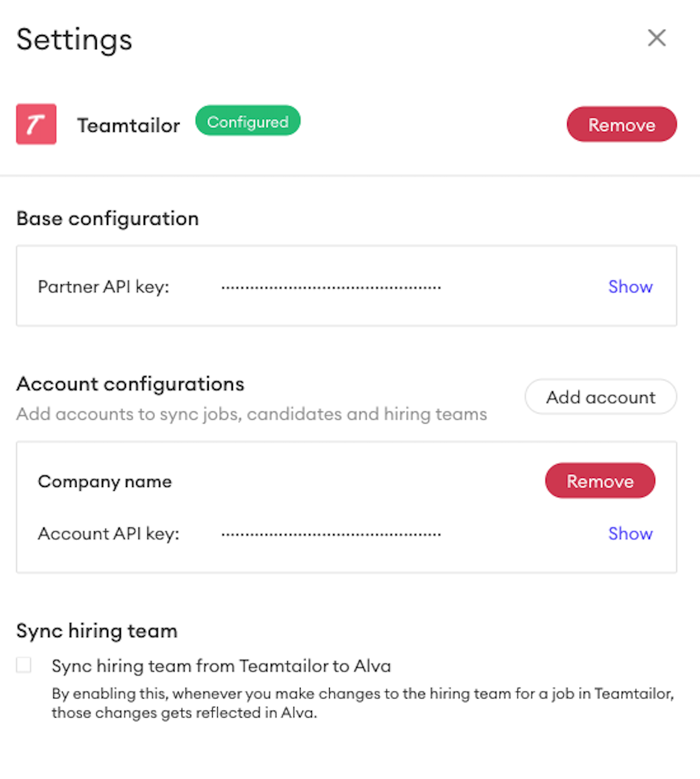Remove the Teamtailor integration
The height and width of the screenshot is (779, 700).
tap(622, 124)
